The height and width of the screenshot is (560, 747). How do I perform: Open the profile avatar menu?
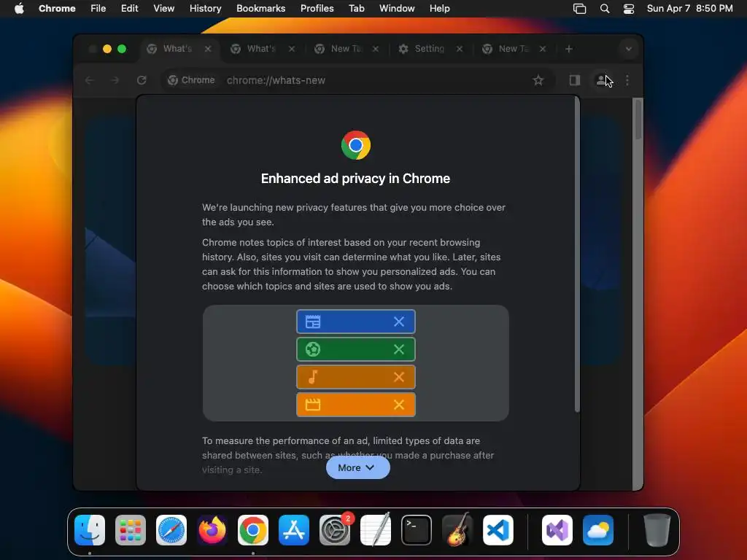pyautogui.click(x=601, y=80)
